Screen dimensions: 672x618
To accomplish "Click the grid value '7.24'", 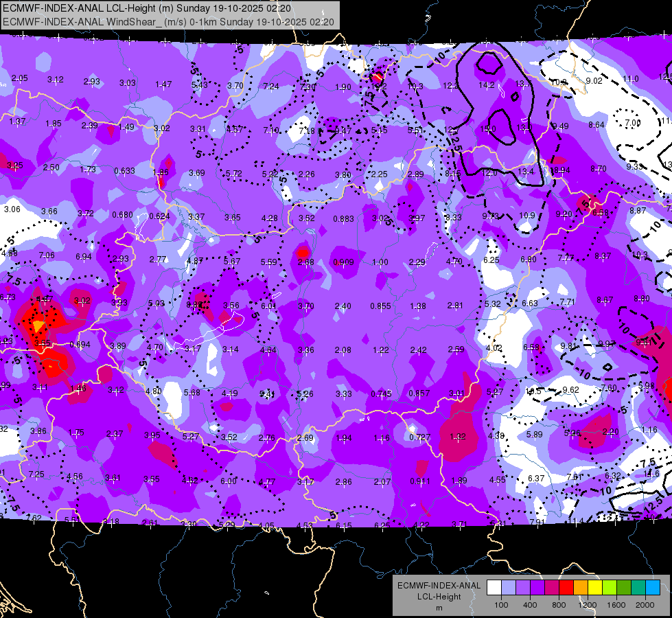I will [271, 87].
